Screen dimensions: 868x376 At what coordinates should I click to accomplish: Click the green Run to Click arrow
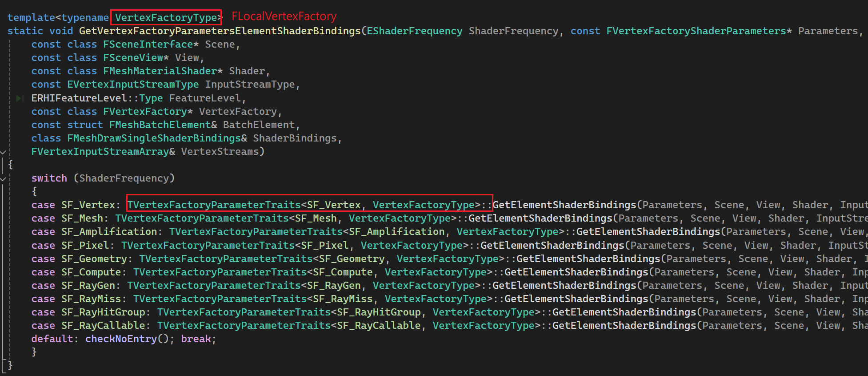(x=20, y=98)
